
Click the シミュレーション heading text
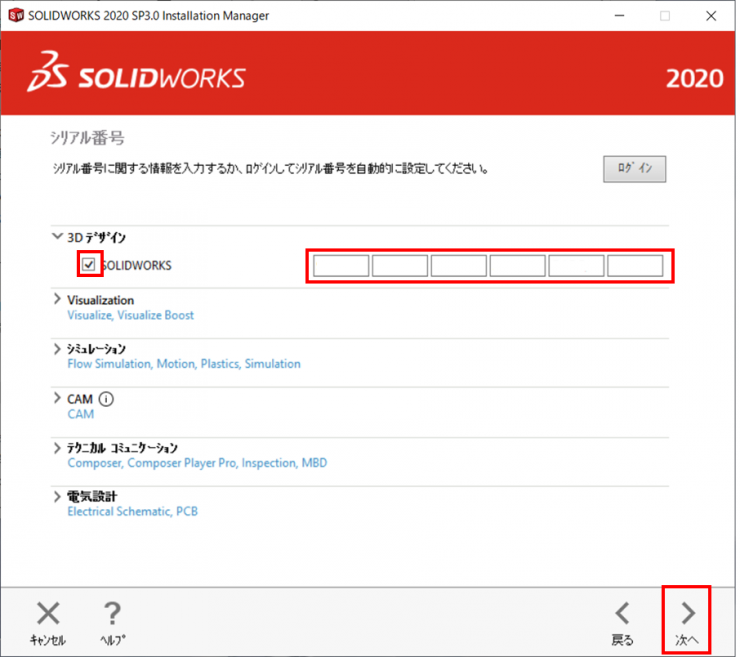coord(96,349)
